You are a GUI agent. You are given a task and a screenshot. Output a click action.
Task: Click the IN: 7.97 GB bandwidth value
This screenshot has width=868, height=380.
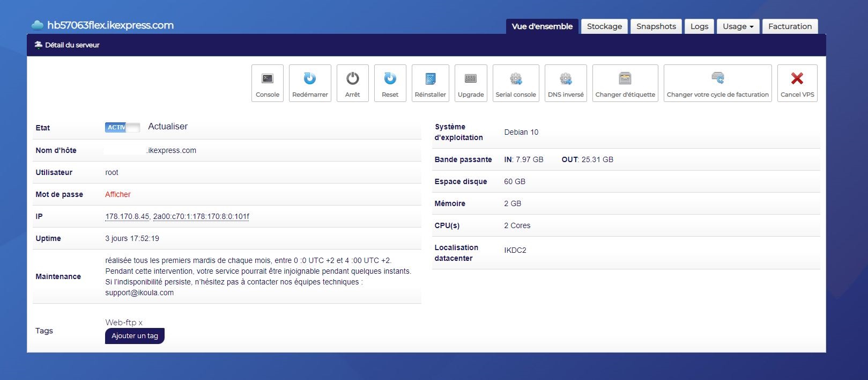point(524,159)
